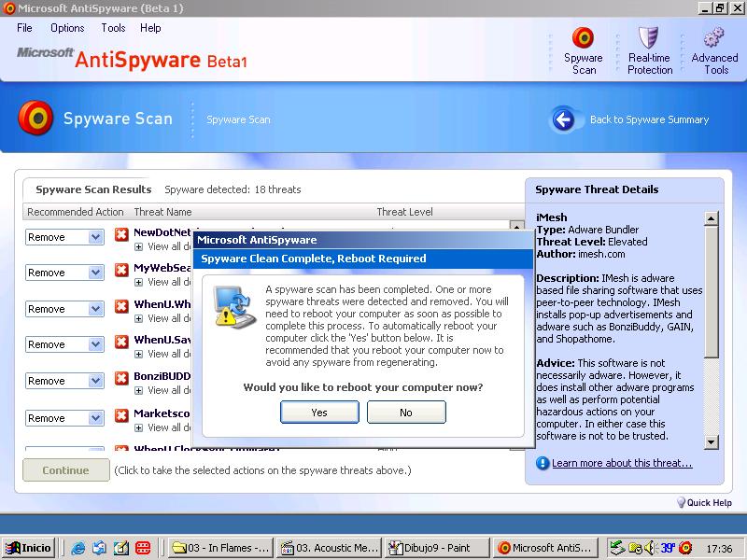Image resolution: width=747 pixels, height=560 pixels.
Task: Click the volume speaker tray icon
Action: (x=650, y=548)
